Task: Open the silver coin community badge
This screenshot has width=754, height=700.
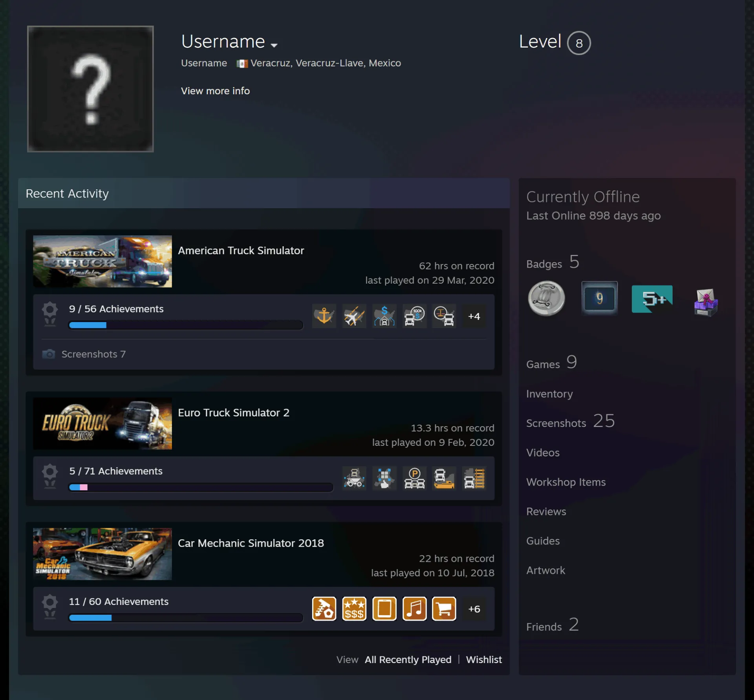Action: coord(546,299)
